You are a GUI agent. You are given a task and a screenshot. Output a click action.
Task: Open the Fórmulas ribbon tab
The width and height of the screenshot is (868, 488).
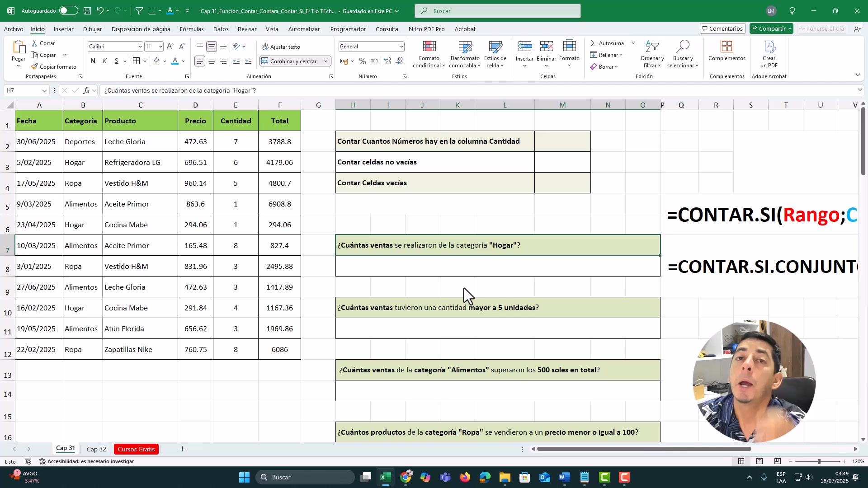192,29
